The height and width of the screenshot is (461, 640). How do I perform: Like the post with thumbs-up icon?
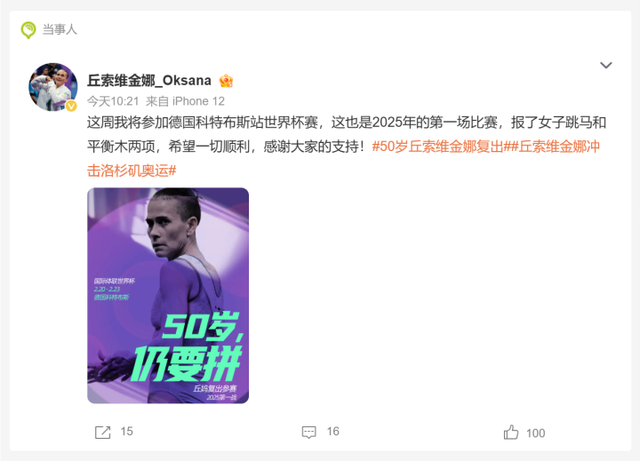click(511, 432)
